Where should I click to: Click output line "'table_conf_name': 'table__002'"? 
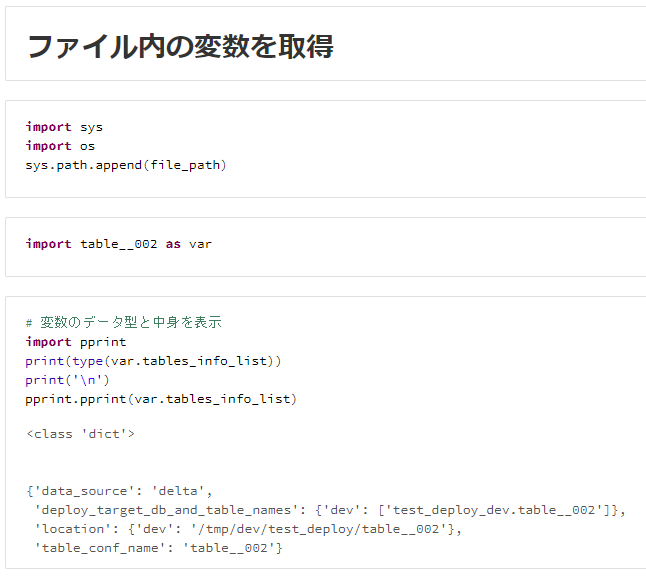(x=158, y=548)
